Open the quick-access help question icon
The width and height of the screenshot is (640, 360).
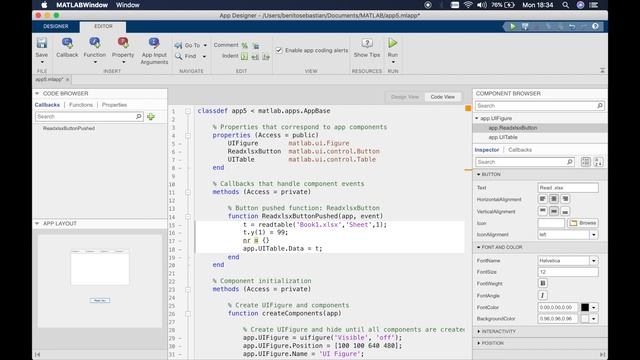(595, 26)
